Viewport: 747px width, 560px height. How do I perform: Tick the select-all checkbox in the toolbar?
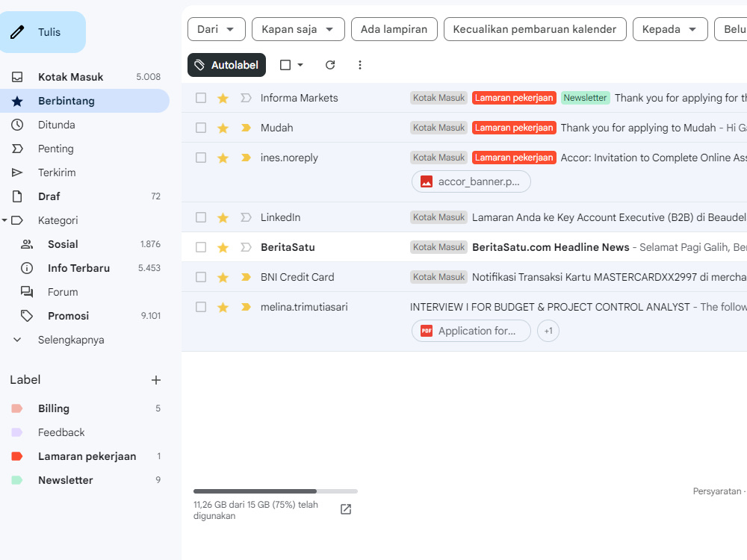point(285,65)
